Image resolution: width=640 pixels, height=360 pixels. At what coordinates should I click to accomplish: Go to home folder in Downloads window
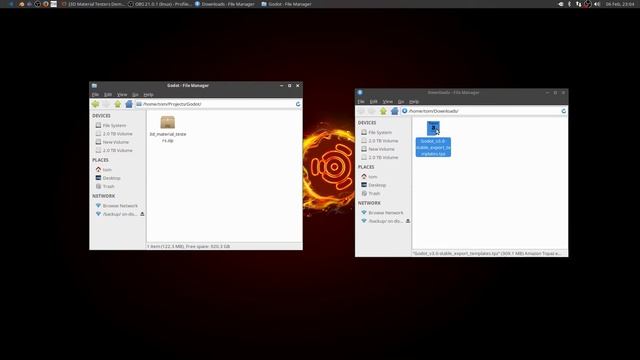(x=394, y=111)
